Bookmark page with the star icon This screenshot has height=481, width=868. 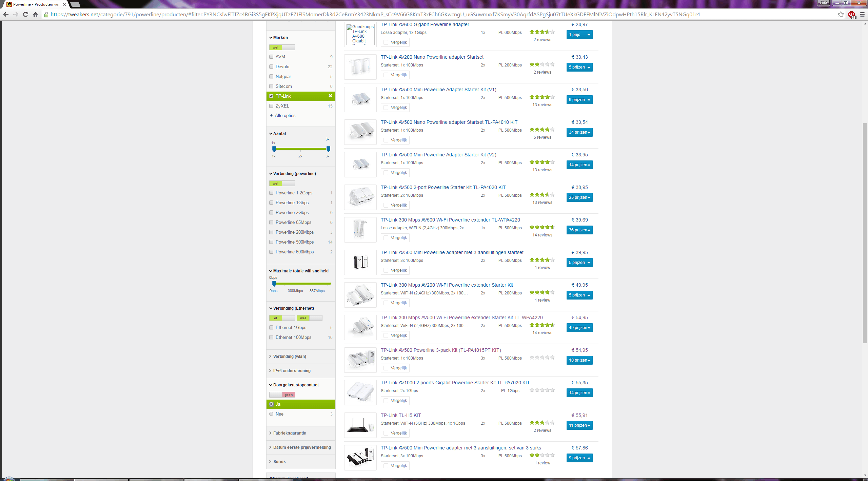841,14
